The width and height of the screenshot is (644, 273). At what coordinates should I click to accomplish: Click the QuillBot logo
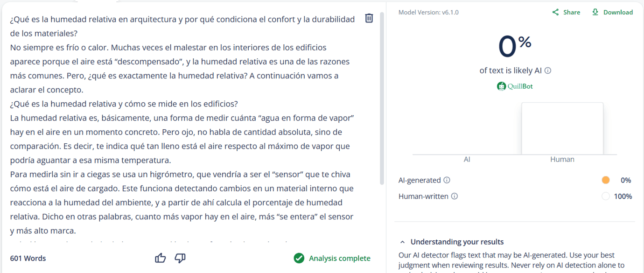pos(515,86)
